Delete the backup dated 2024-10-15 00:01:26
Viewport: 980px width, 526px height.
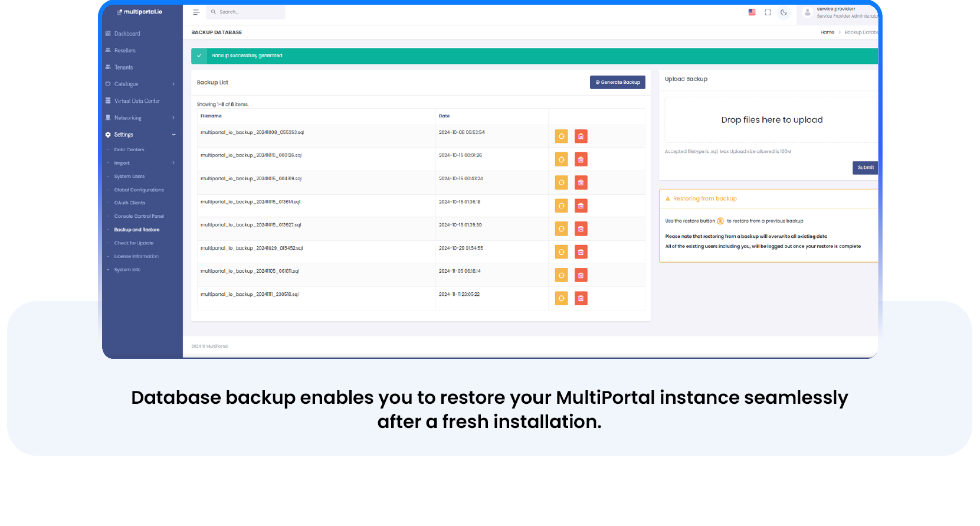pyautogui.click(x=581, y=159)
